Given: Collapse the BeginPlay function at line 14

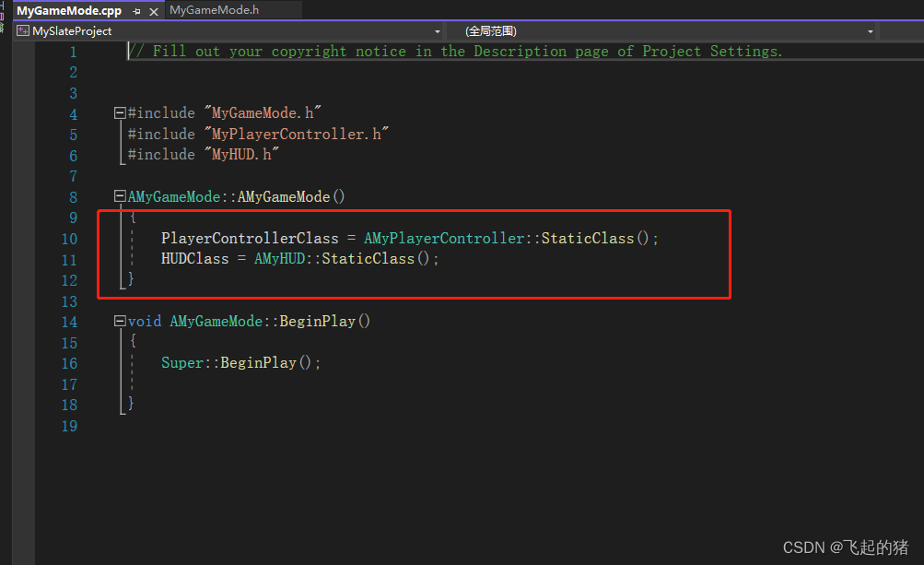Looking at the screenshot, I should pyautogui.click(x=120, y=320).
